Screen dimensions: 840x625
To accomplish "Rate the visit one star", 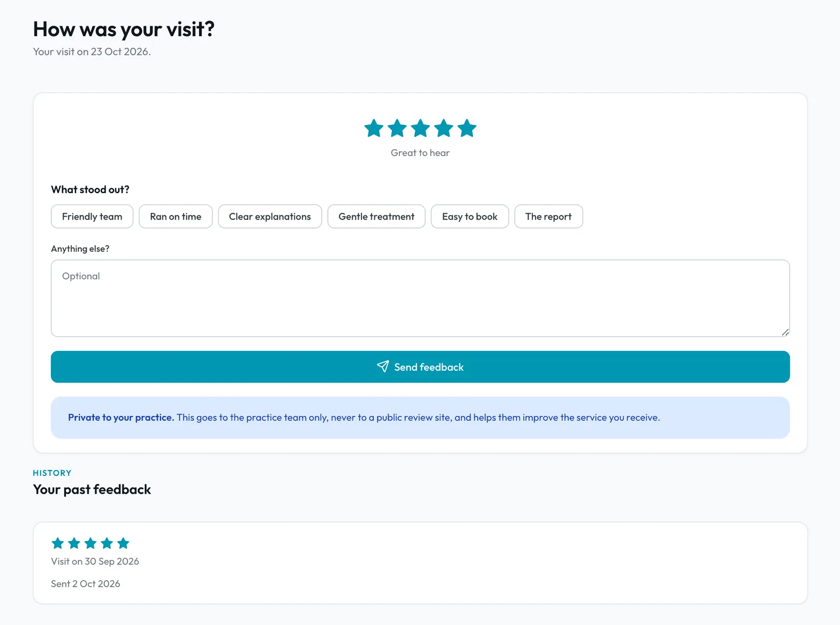I will pos(374,128).
